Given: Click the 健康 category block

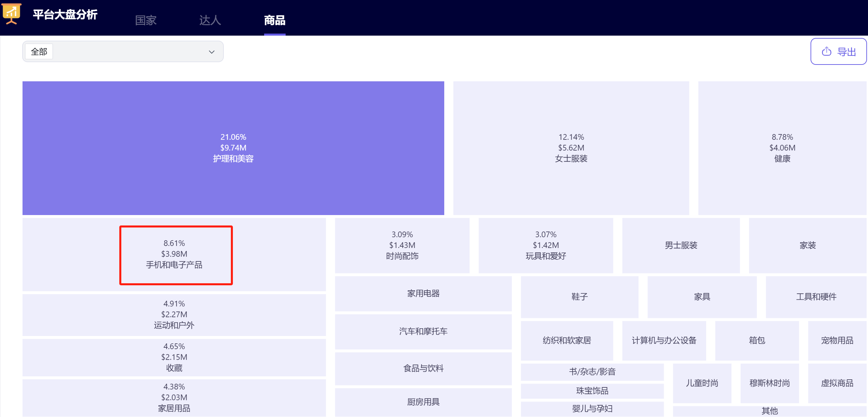Looking at the screenshot, I should pyautogui.click(x=782, y=148).
